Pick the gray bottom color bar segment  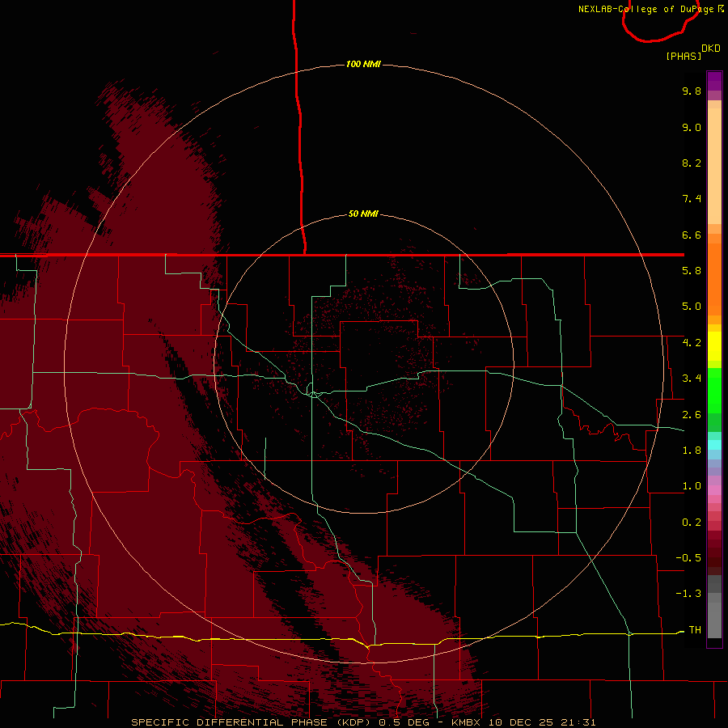point(714,620)
